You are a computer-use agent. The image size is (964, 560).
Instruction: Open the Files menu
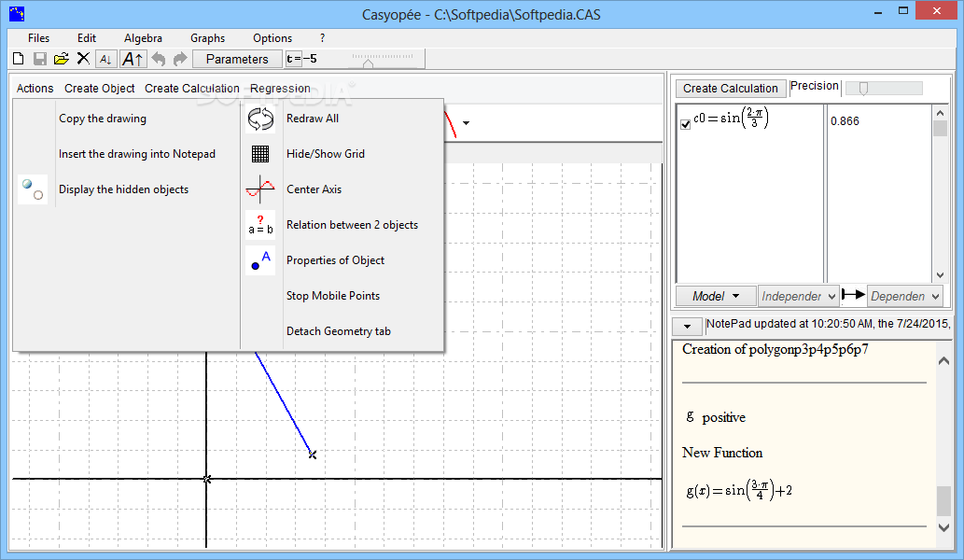click(x=39, y=38)
